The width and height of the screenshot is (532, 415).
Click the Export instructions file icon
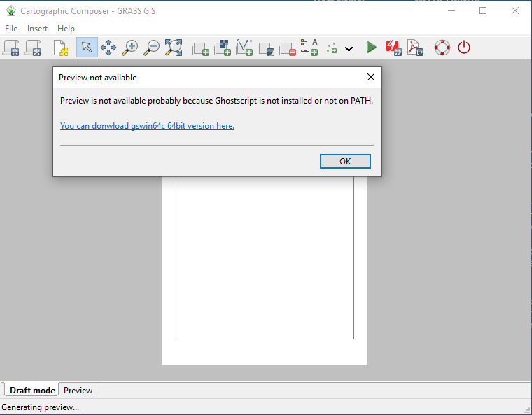(x=33, y=48)
